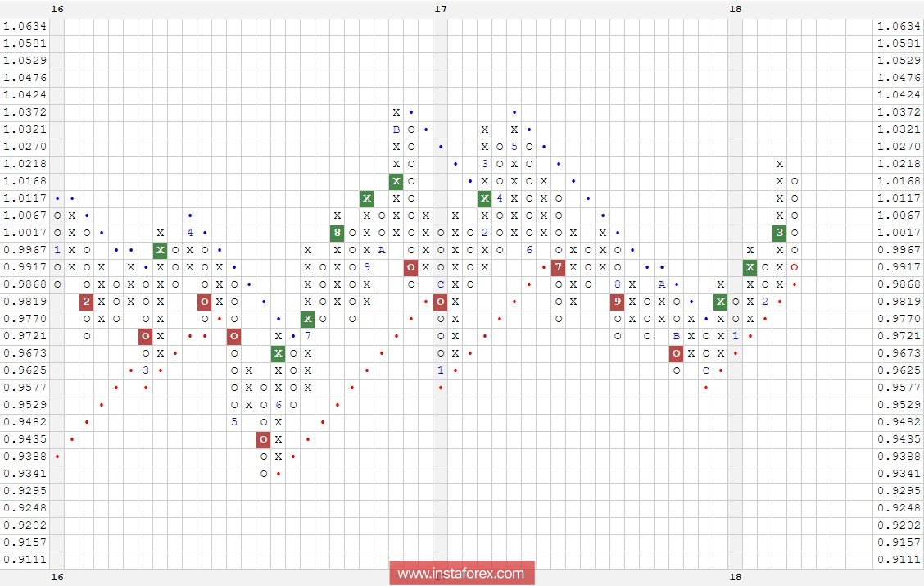Select right-axis price 0.9721

pyautogui.click(x=899, y=335)
